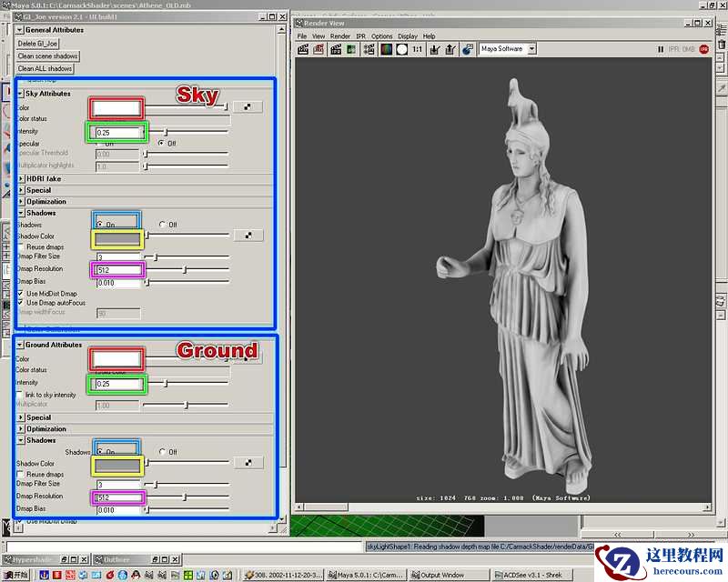Click the red IPR icon at toolbar right
This screenshot has width=728, height=582.
[x=703, y=49]
